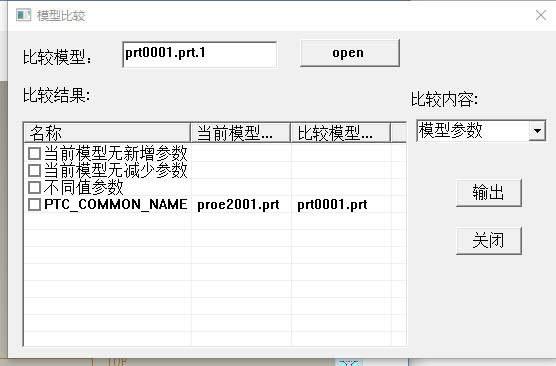The width and height of the screenshot is (556, 366).
Task: Expand the 比较内容 dropdown arrow
Action: tap(537, 131)
